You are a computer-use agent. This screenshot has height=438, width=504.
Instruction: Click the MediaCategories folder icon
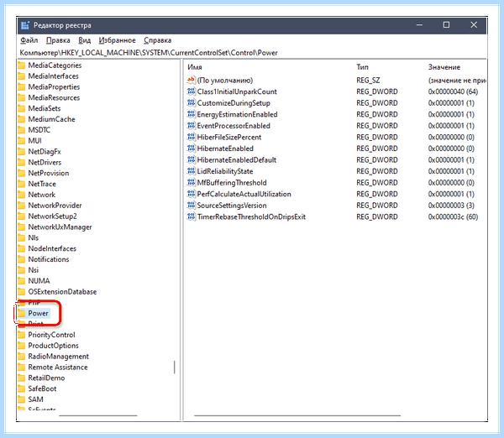[22, 65]
